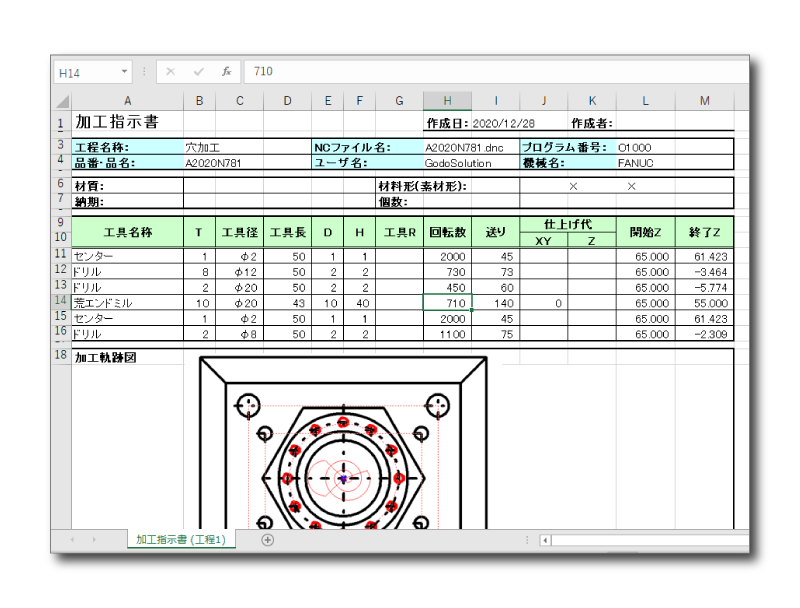800x608 pixels.
Task: Click the 730 rotation speed cell
Action: click(447, 272)
